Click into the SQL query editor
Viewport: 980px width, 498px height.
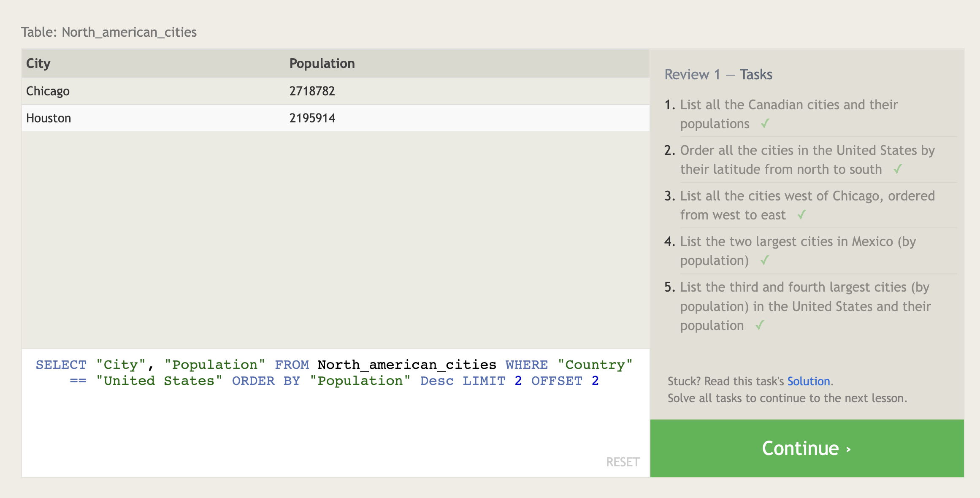[x=335, y=413]
